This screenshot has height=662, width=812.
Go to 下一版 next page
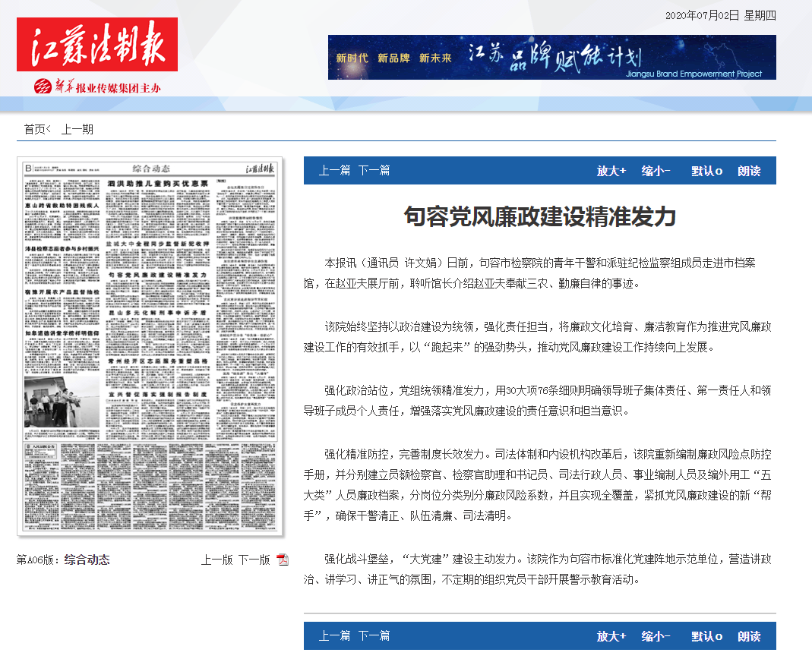point(254,560)
